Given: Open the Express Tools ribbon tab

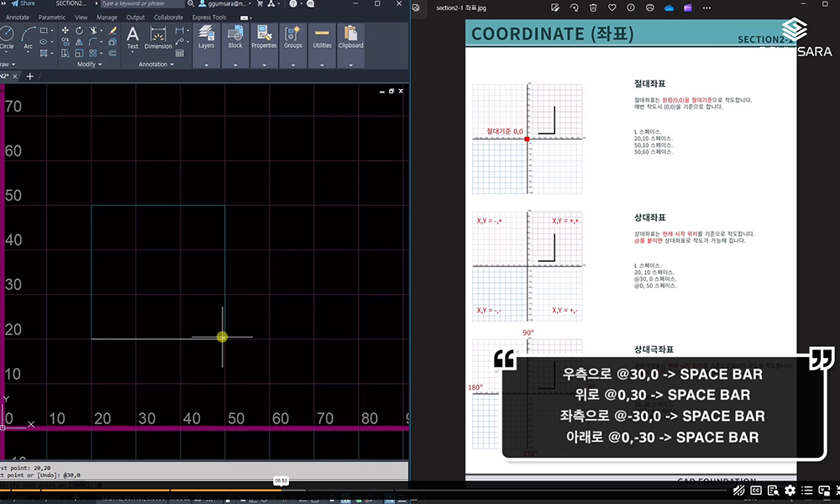Looking at the screenshot, I should 208,17.
